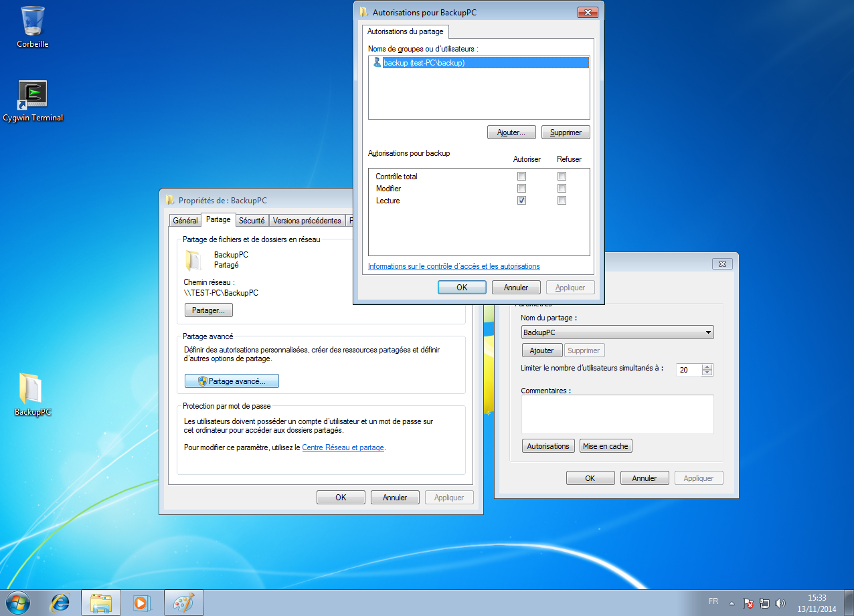The height and width of the screenshot is (616, 854).
Task: Launch Internet Explorer from taskbar
Action: pos(60,603)
